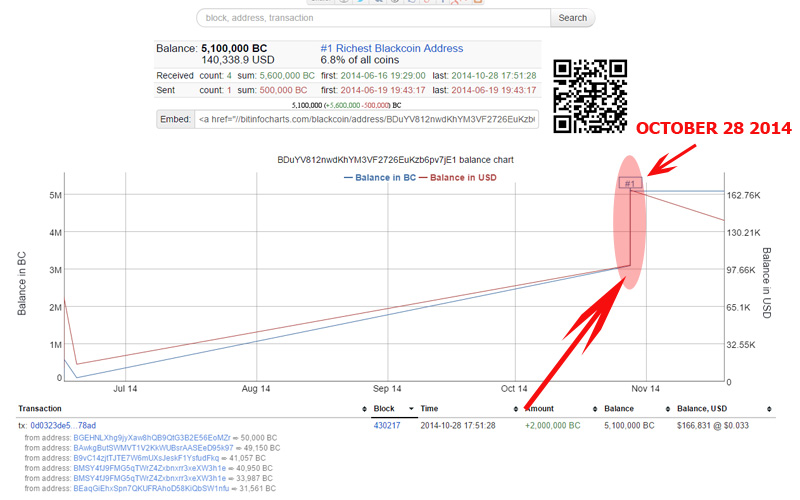This screenshot has height=500, width=800.
Task: Click the +2,000,000 BC amount cell
Action: (x=553, y=426)
